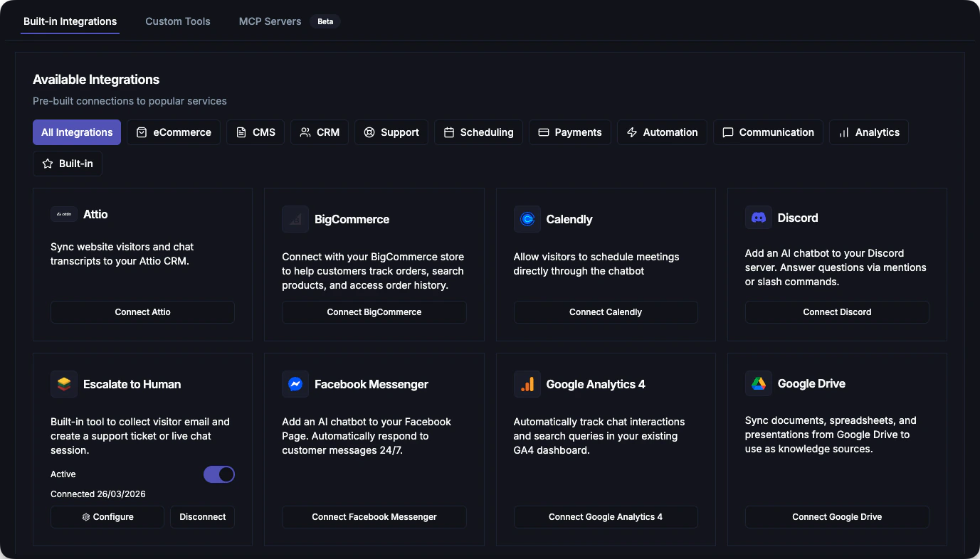The image size is (980, 559).
Task: Click the gear icon on the Configure button
Action: coord(86,517)
